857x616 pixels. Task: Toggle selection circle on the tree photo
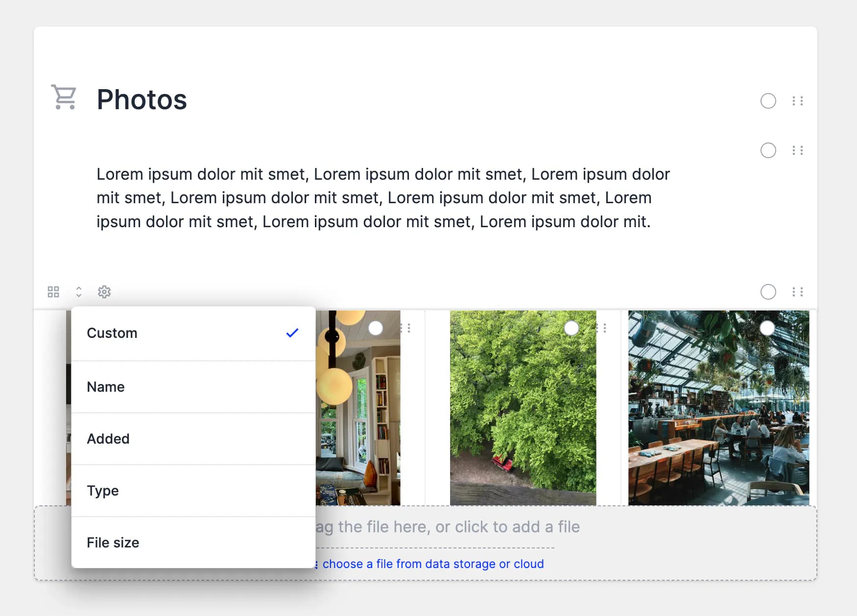pyautogui.click(x=571, y=328)
